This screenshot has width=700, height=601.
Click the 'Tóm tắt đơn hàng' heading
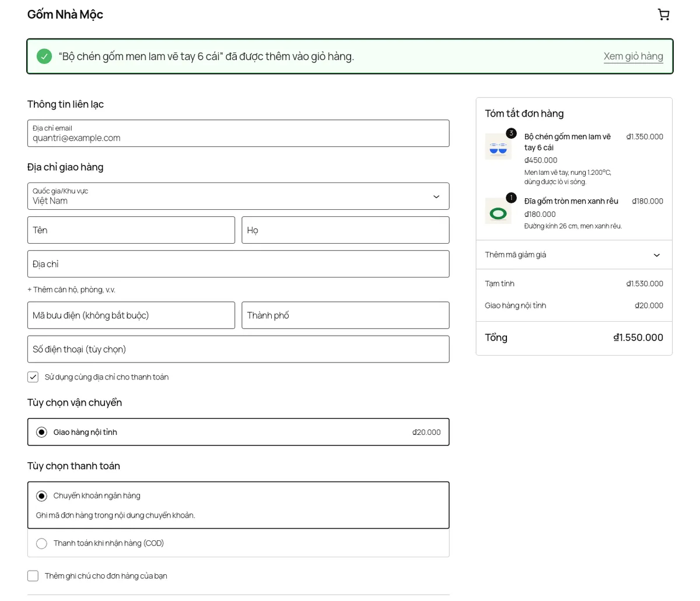coord(524,114)
